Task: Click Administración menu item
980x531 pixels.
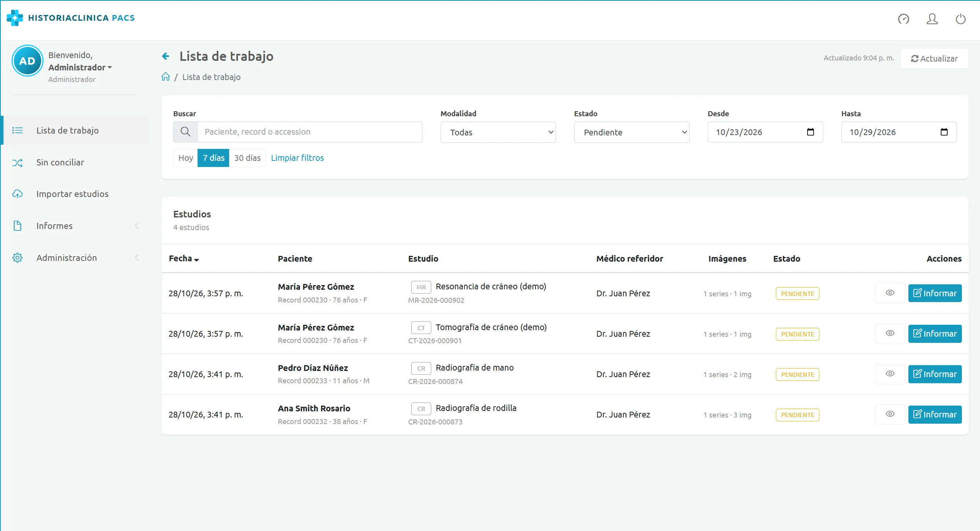Action: (x=75, y=258)
